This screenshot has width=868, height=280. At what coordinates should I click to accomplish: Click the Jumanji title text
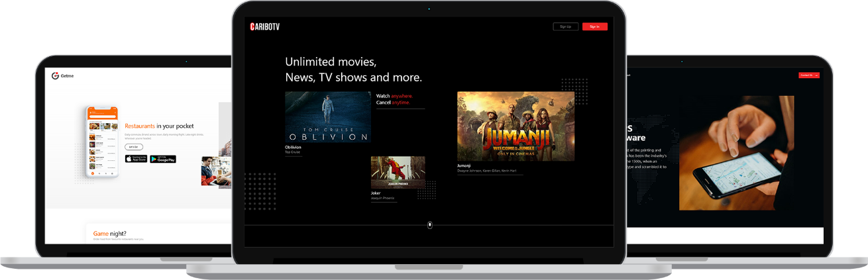(464, 165)
